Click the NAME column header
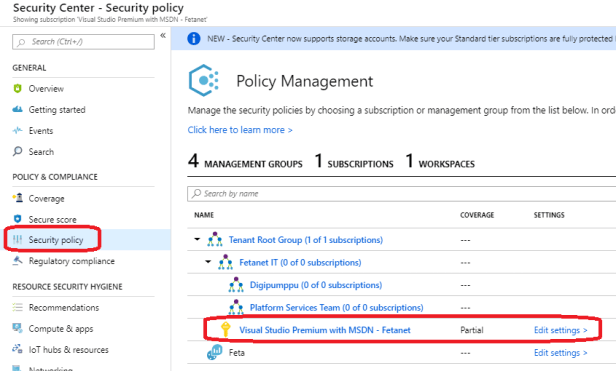The image size is (616, 371). [x=204, y=215]
